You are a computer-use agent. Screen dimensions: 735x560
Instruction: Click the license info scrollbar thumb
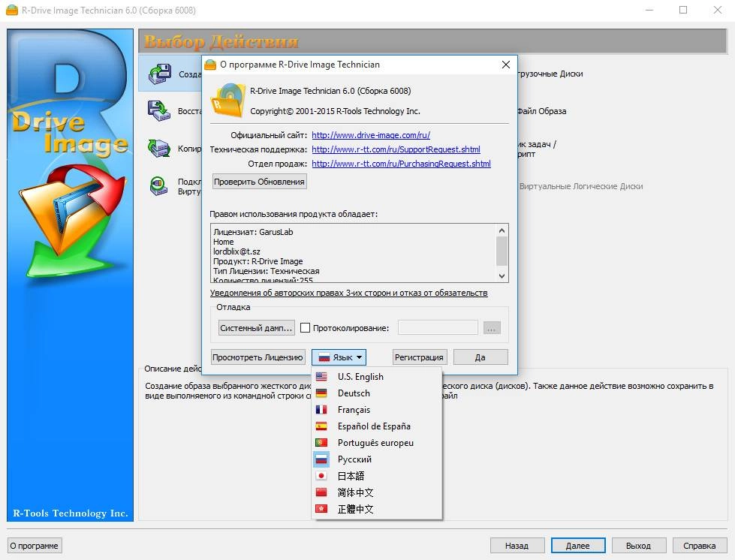tap(502, 251)
